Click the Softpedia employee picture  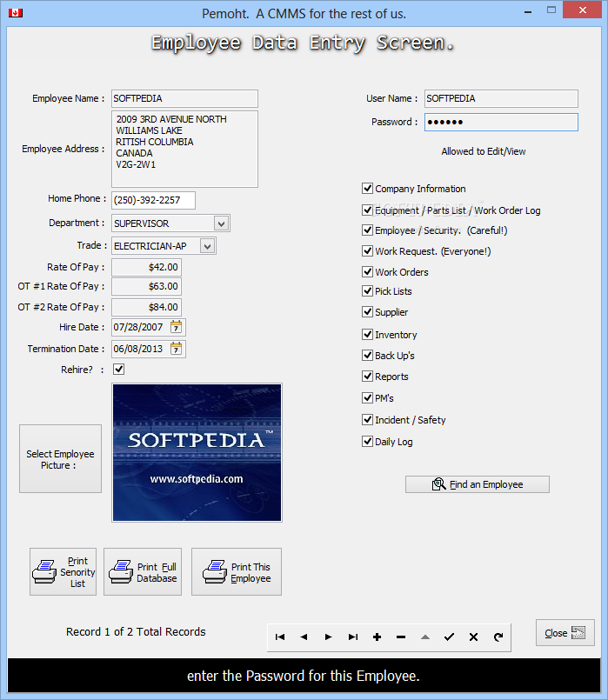(197, 453)
